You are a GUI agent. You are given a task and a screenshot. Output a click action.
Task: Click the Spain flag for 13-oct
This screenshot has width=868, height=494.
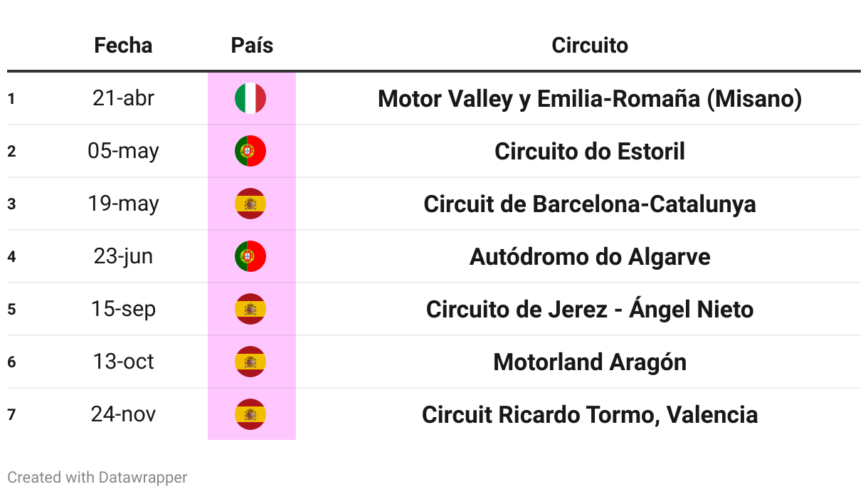point(250,362)
